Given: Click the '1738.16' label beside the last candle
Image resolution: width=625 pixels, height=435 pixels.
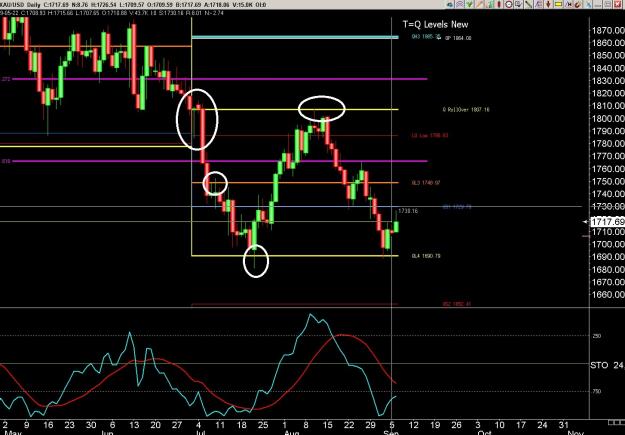Looking at the screenshot, I should click(x=408, y=211).
